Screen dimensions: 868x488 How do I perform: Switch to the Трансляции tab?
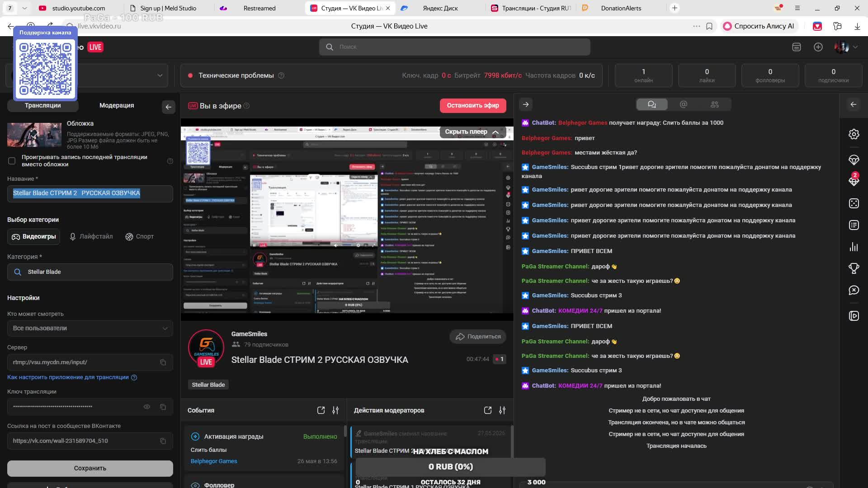pos(43,106)
